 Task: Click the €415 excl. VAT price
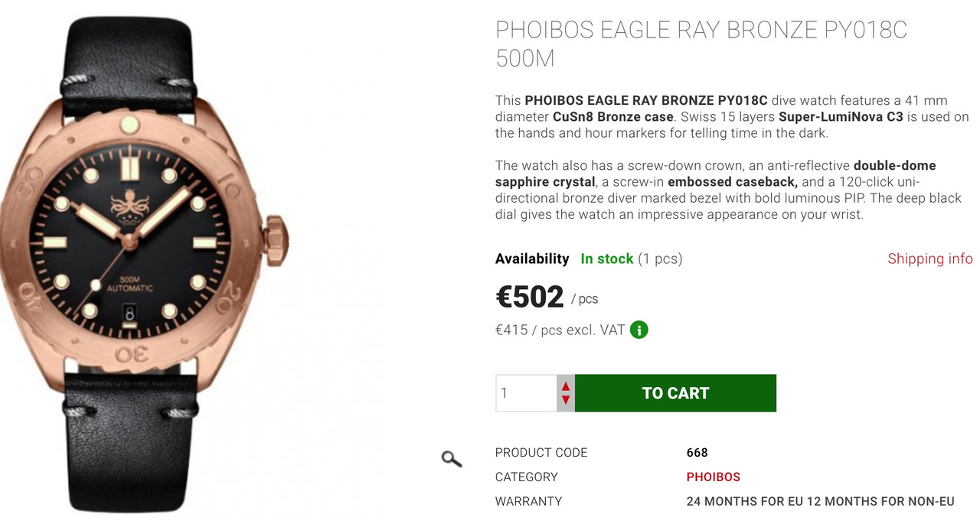(560, 330)
